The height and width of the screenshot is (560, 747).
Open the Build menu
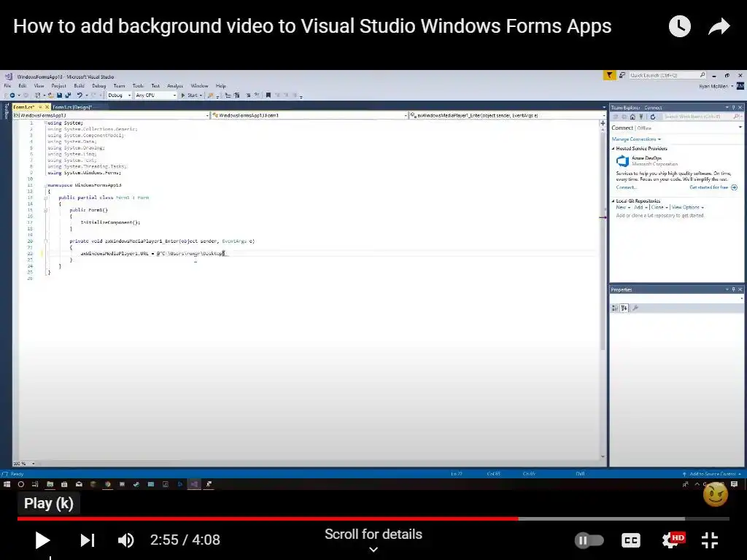pyautogui.click(x=79, y=86)
